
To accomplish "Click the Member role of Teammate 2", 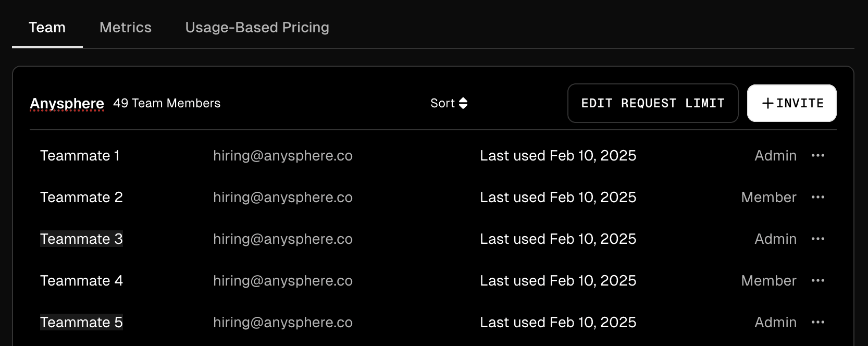I will [768, 197].
